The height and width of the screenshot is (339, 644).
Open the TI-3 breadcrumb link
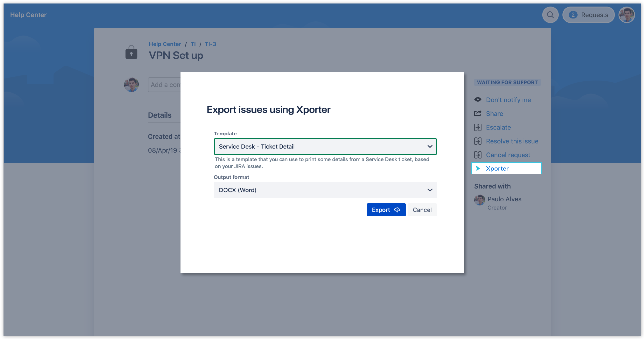(x=210, y=44)
